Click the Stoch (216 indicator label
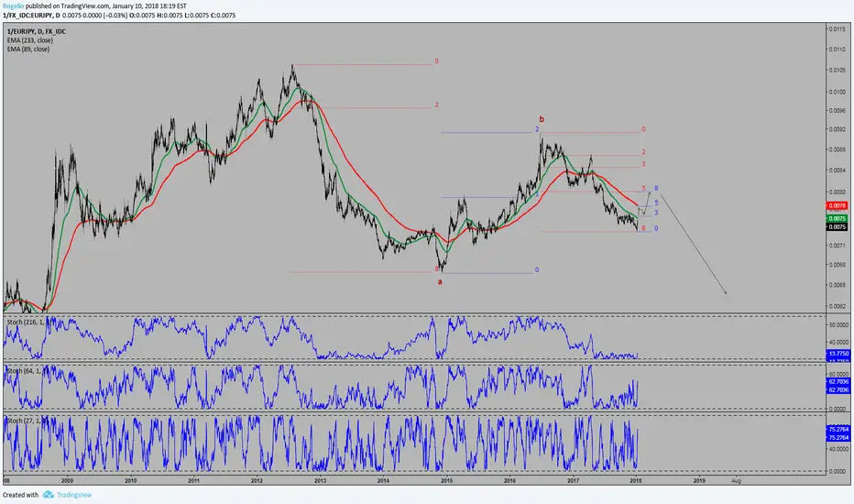Viewport: 854px width, 504px height. click(24, 322)
